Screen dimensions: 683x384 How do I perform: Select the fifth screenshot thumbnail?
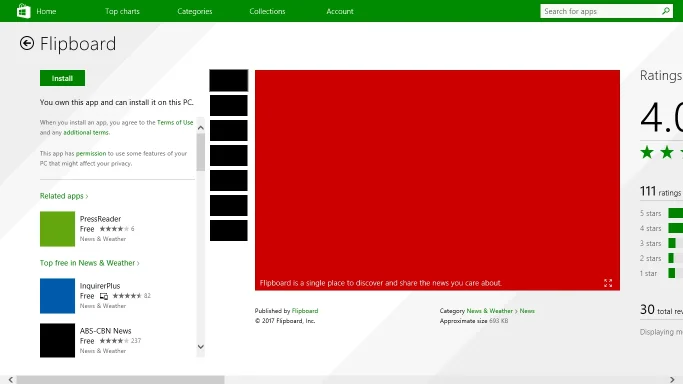click(229, 180)
